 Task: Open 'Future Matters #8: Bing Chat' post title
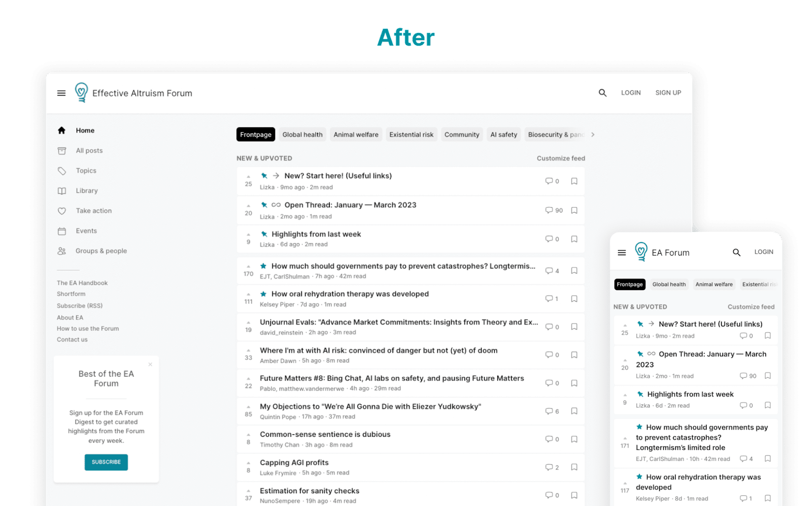392,378
